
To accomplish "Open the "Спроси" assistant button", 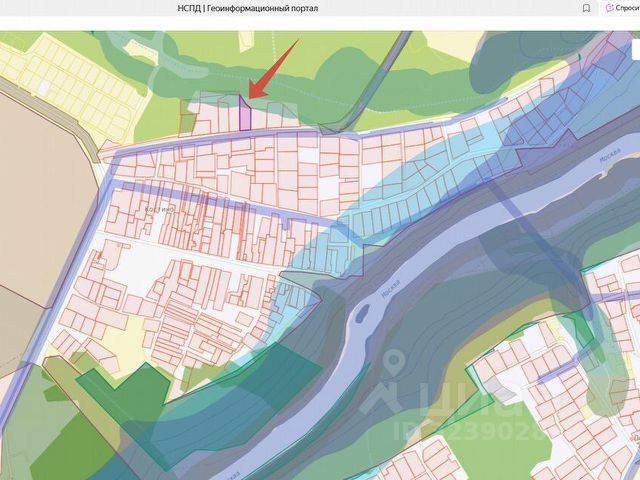I will [620, 8].
